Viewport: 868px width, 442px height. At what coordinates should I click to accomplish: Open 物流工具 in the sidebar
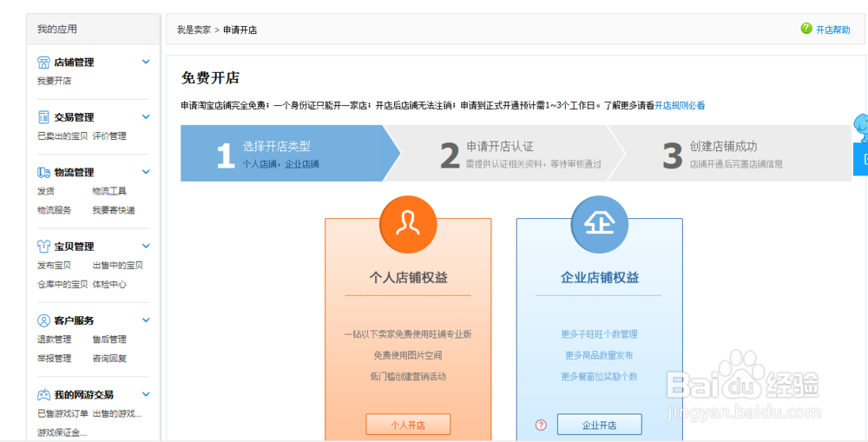(109, 191)
